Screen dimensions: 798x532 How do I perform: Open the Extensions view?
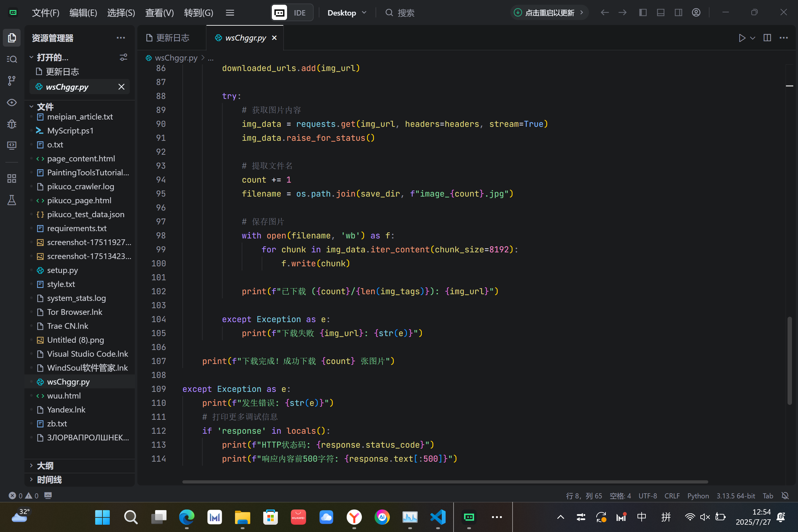click(12, 178)
